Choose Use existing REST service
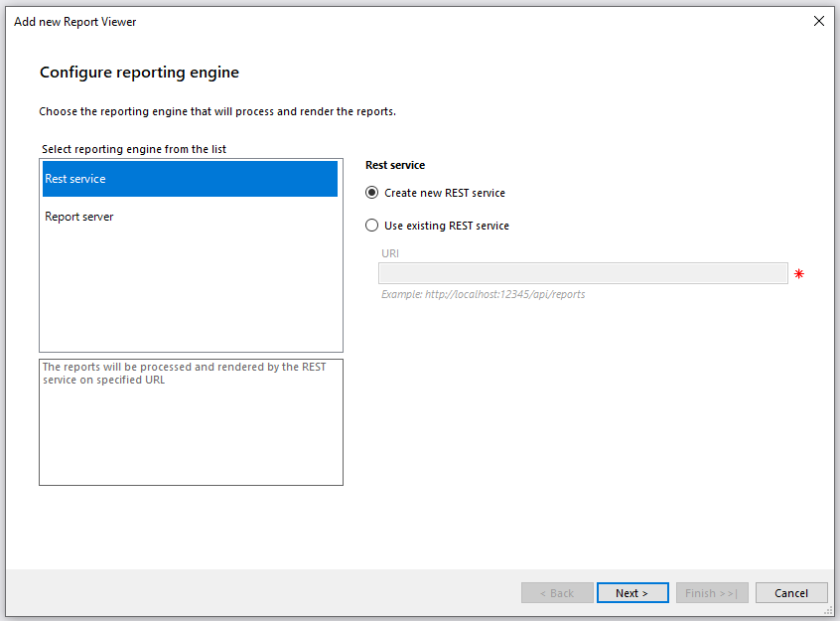The image size is (840, 621). (x=371, y=225)
